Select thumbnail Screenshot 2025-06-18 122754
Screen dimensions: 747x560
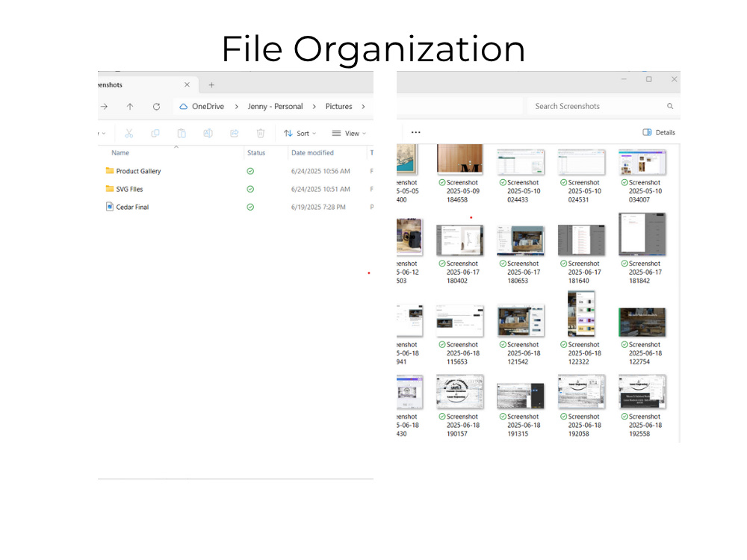pos(642,322)
